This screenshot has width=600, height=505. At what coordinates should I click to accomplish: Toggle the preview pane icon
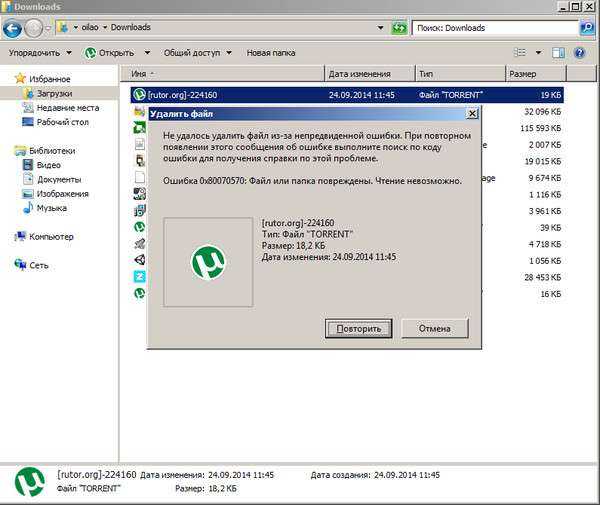[x=558, y=53]
